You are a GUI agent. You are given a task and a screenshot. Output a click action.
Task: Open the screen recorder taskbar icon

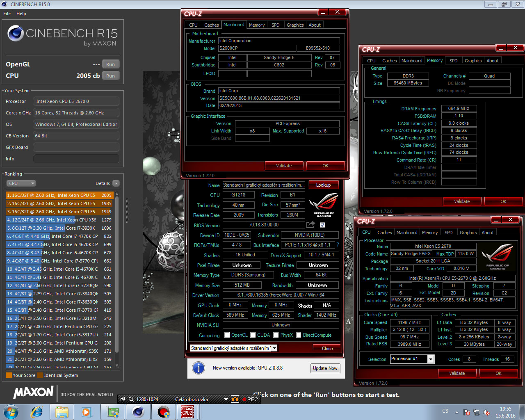[x=163, y=412]
